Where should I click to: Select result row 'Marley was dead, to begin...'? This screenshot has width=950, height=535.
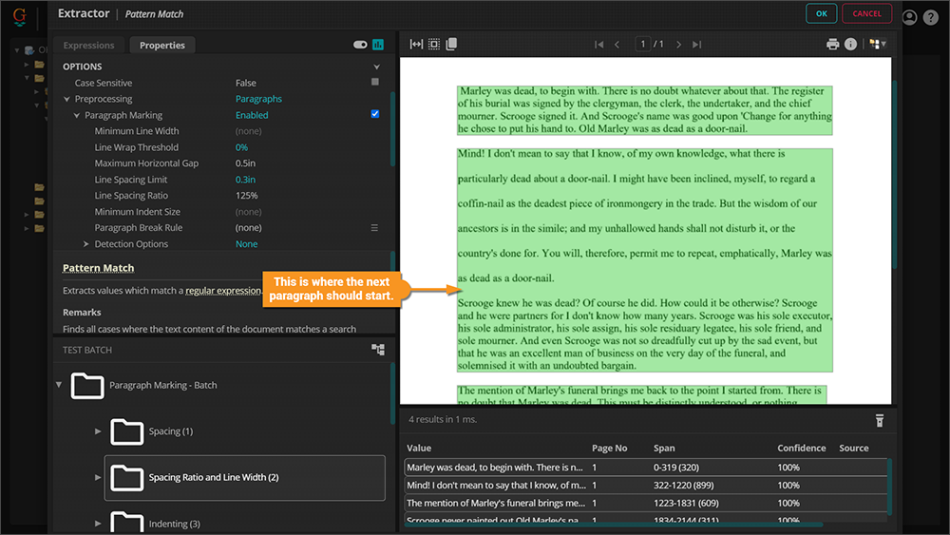(645, 467)
